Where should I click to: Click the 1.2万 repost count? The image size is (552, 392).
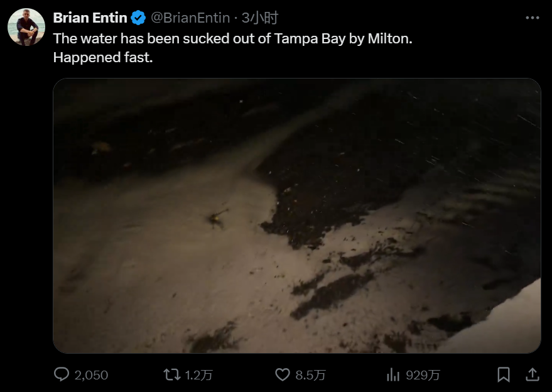[x=198, y=375]
